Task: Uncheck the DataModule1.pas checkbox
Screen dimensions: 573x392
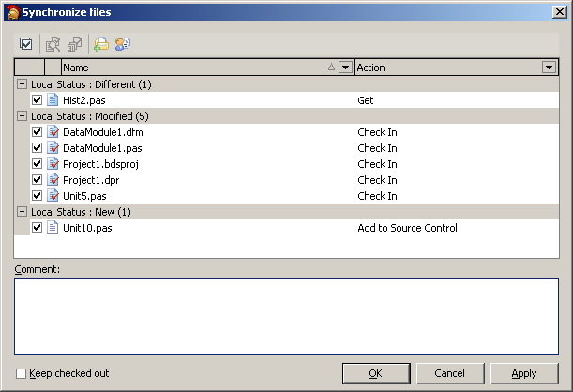Action: click(37, 148)
